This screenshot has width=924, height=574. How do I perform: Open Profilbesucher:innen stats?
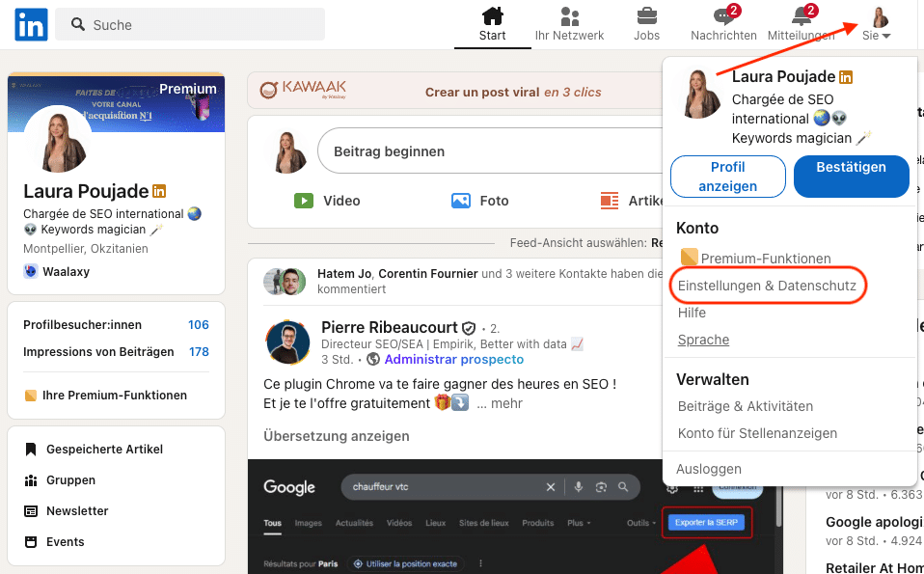coord(116,325)
